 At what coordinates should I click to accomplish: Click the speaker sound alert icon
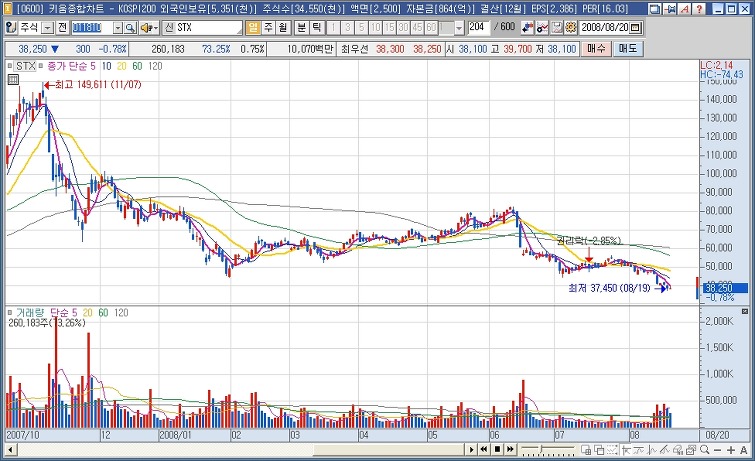[x=145, y=28]
